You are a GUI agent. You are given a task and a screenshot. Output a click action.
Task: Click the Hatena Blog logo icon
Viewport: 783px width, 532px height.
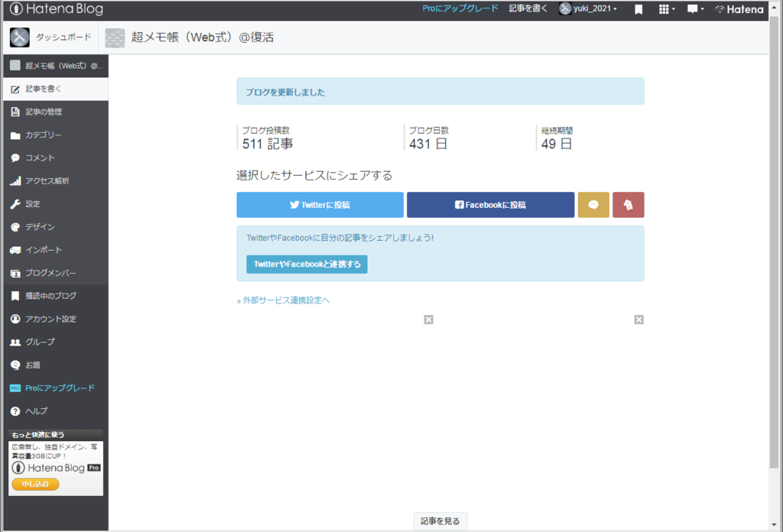17,8
